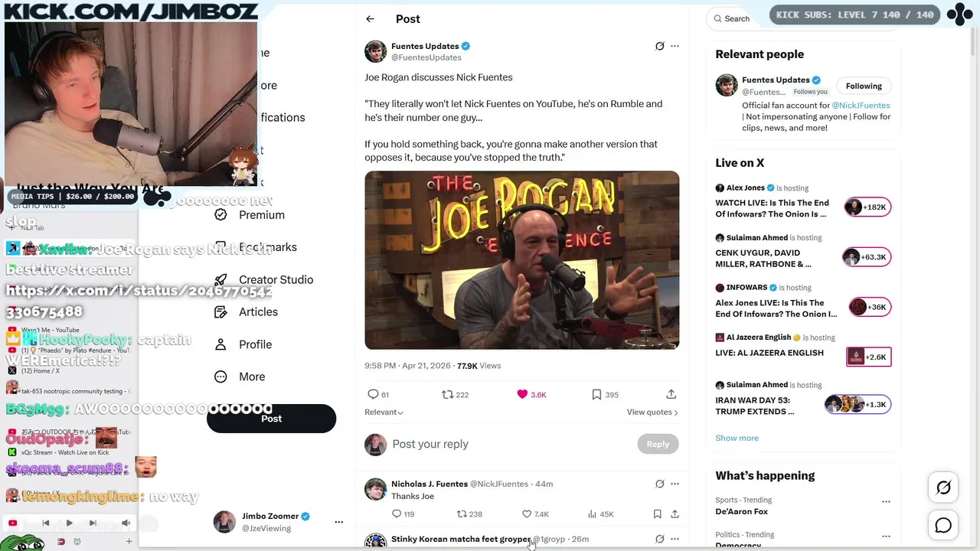Click the Grok icon on the Fuentes Updates post

click(x=659, y=46)
